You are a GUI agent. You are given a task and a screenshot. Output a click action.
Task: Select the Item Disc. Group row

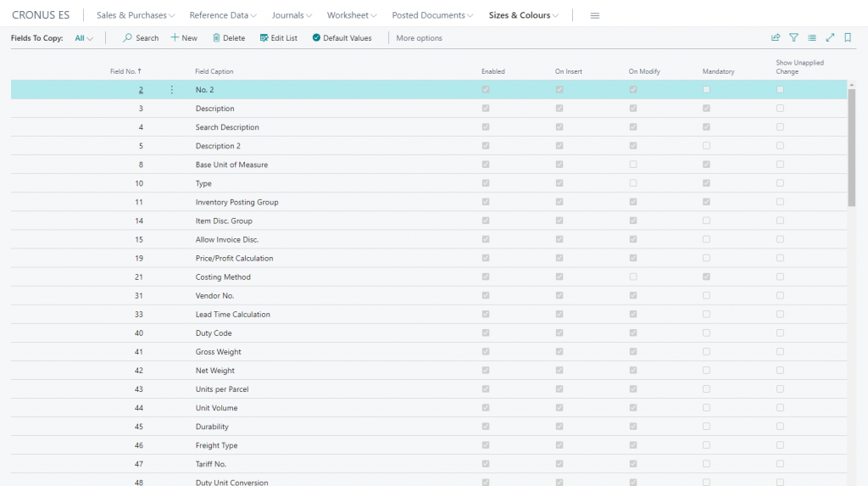point(429,221)
